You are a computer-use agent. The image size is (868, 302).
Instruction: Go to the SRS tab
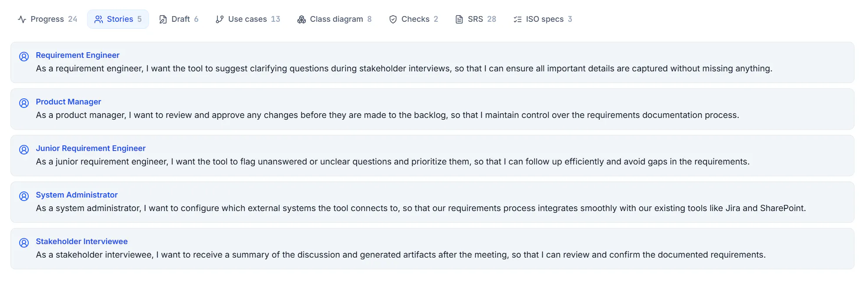(476, 19)
